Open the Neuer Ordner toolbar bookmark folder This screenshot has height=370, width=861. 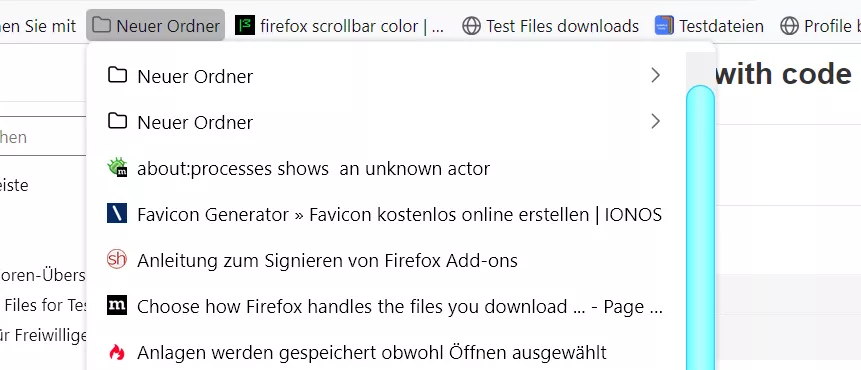coord(155,25)
